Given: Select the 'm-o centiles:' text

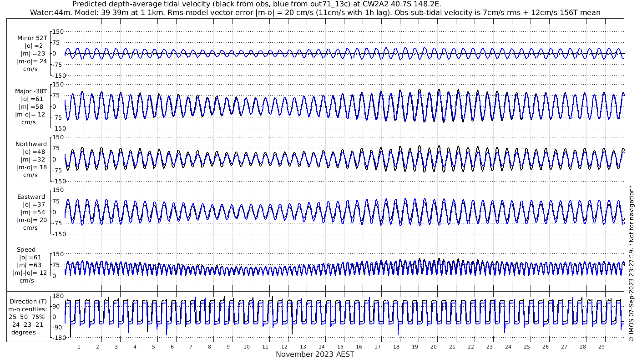Looking at the screenshot, I should [28, 309].
